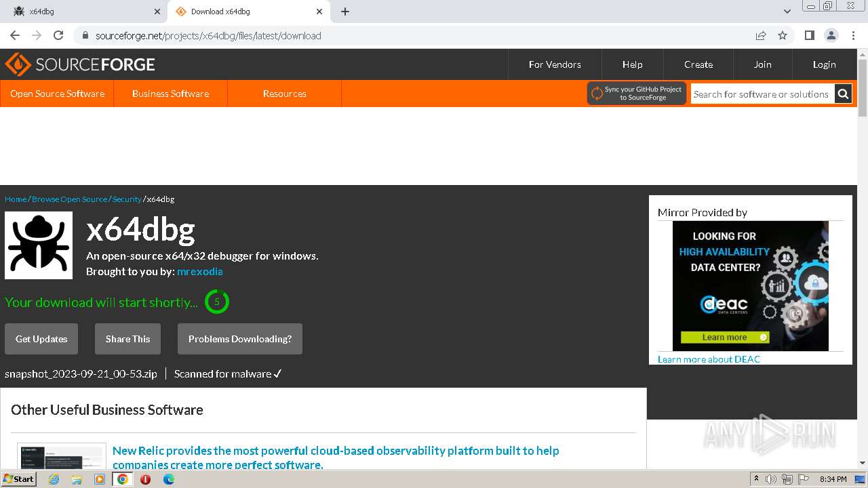This screenshot has width=868, height=488.
Task: Click the Security breadcrumb link
Action: (x=127, y=199)
